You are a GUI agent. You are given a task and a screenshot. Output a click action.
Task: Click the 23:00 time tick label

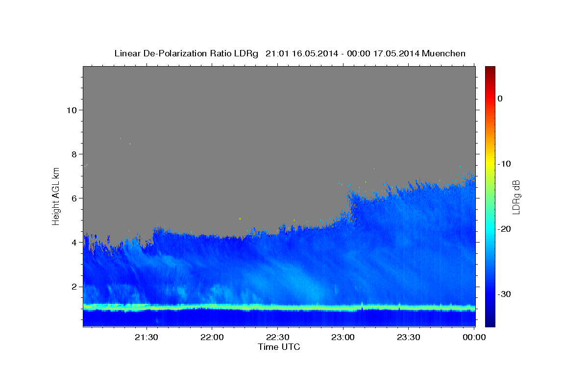point(343,337)
